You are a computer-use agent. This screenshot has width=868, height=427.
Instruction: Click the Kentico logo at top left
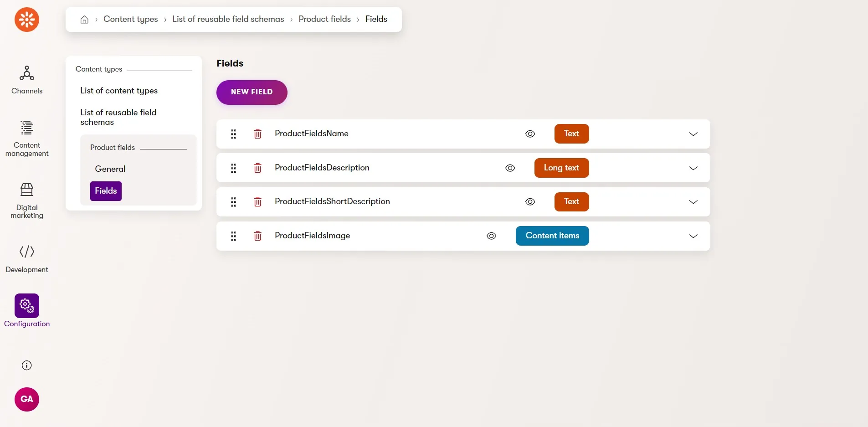(27, 20)
